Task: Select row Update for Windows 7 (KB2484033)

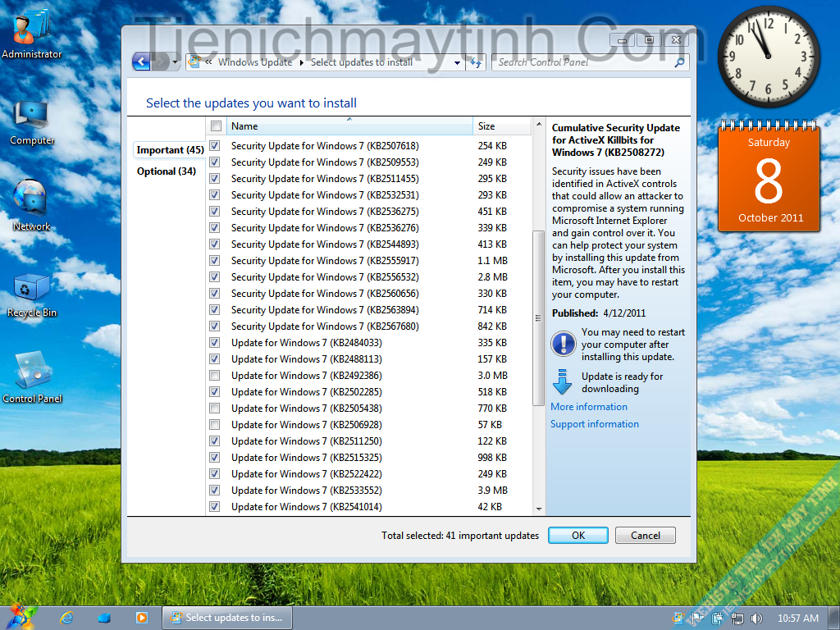Action: 368,343
